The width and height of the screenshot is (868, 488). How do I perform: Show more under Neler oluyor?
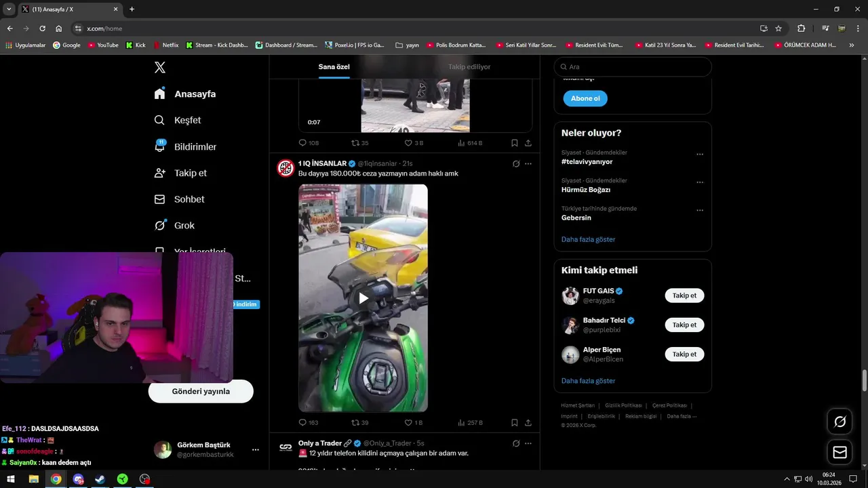(x=588, y=239)
